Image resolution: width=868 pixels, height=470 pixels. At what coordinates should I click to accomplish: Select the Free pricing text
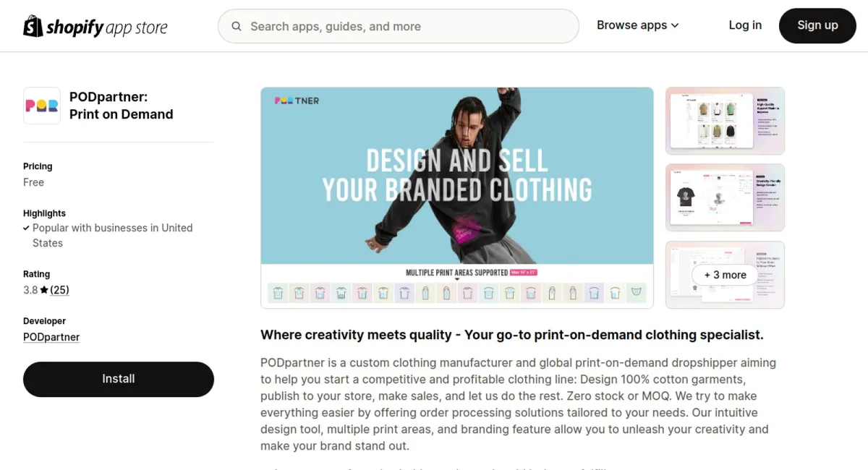34,182
